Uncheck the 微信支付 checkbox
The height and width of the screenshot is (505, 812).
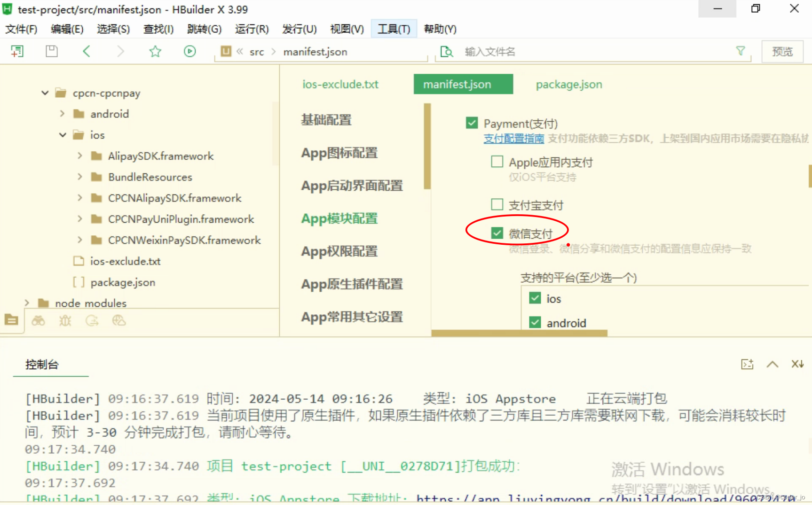497,233
